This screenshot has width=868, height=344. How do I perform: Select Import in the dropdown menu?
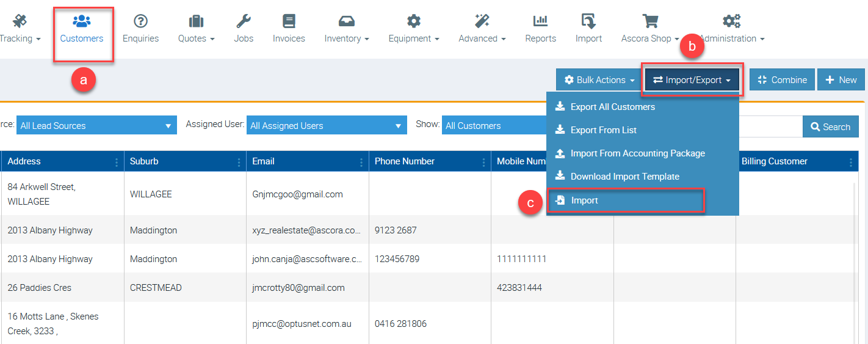click(584, 200)
